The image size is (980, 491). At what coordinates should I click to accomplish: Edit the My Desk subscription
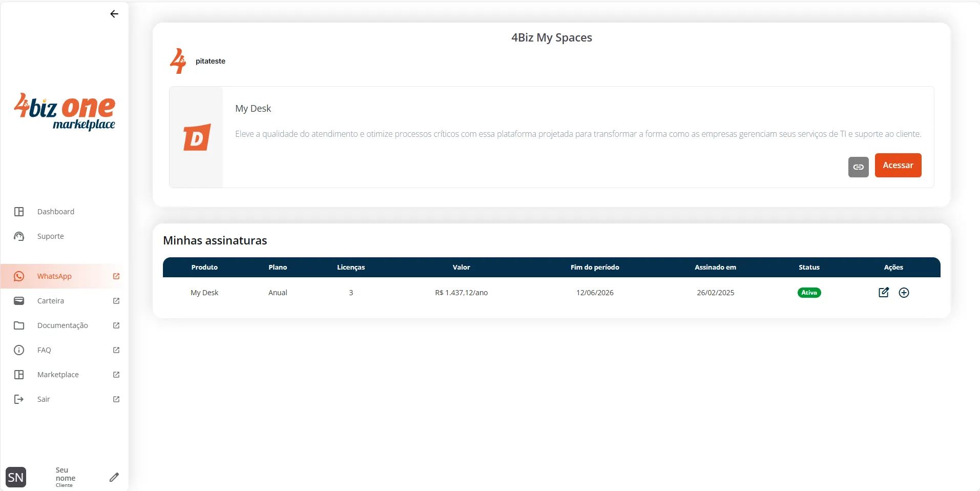[x=884, y=292]
